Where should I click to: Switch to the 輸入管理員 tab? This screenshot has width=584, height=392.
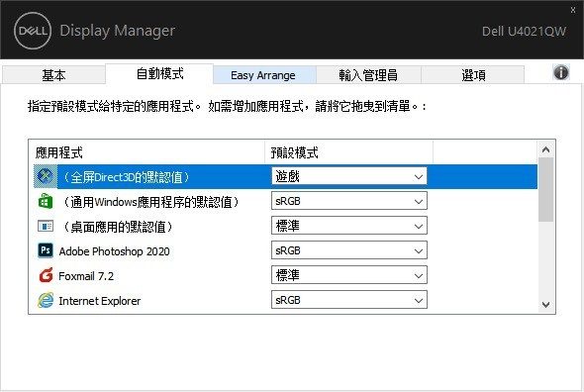[368, 75]
